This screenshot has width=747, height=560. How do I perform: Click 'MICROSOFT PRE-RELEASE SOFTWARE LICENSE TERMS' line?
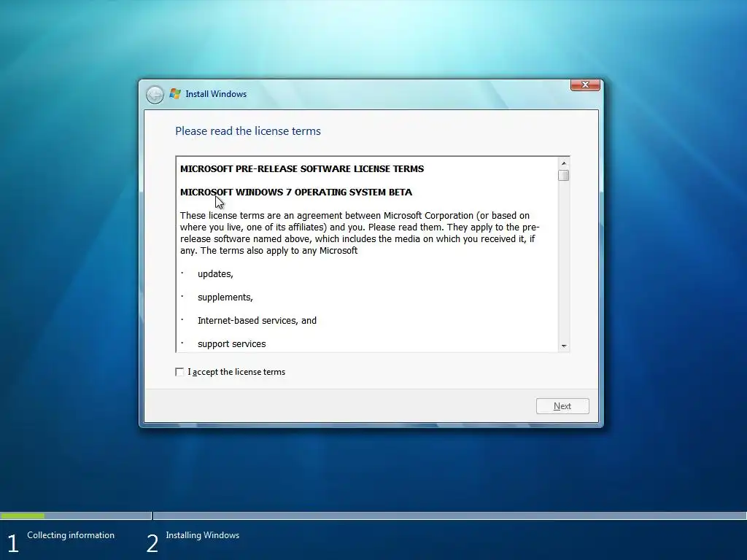(302, 169)
